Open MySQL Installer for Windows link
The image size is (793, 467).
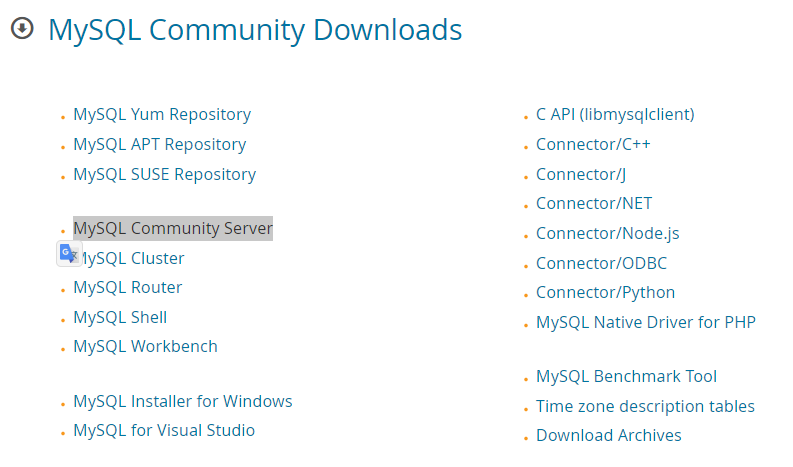[x=183, y=401]
